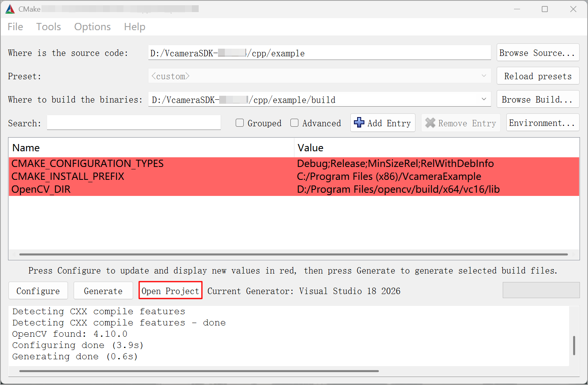Open the Options menu
Viewport: 588px width, 385px height.
(93, 27)
